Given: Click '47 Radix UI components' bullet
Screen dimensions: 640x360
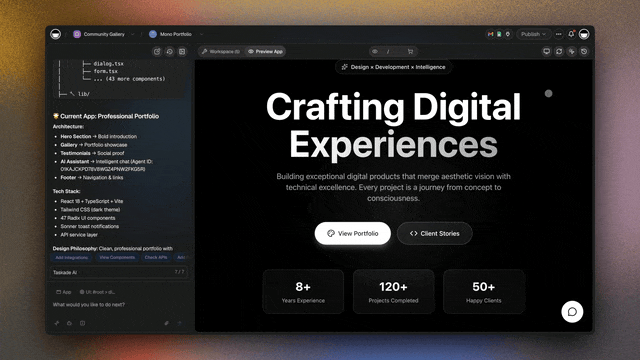Looking at the screenshot, I should 88,218.
